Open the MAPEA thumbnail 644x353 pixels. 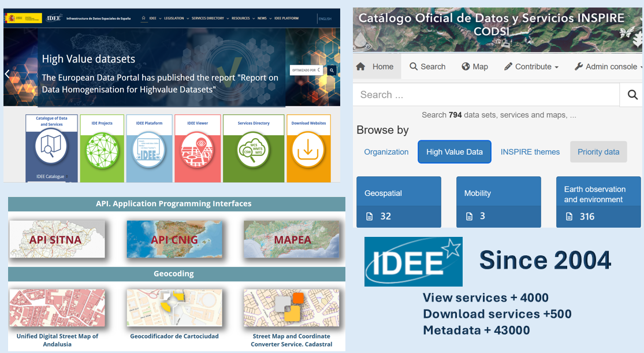point(292,239)
